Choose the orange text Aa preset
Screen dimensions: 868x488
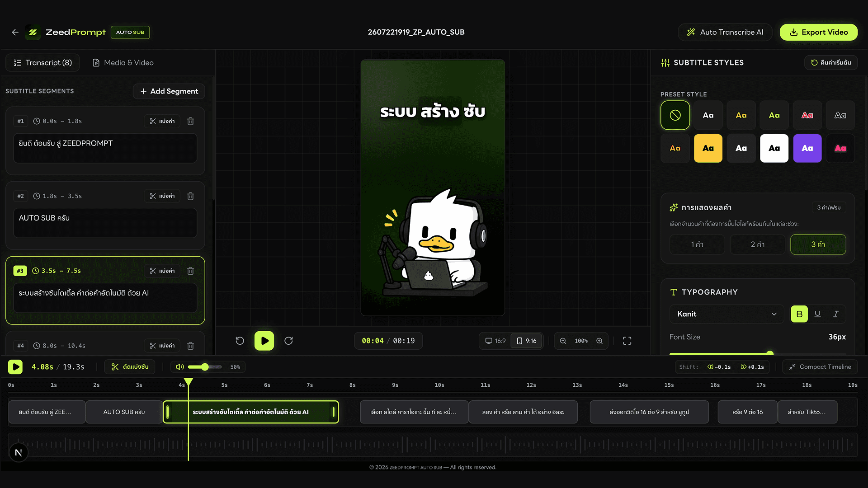[x=675, y=148]
